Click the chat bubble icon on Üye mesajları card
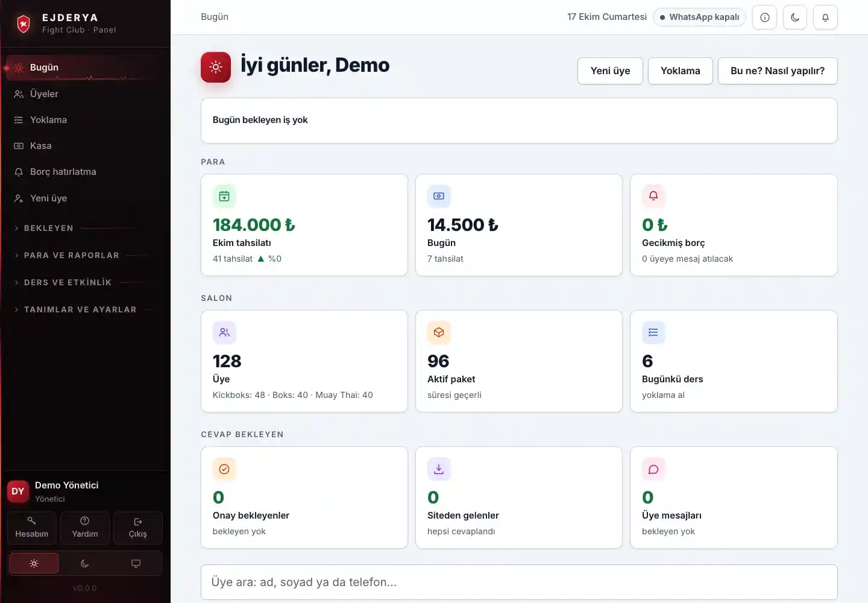This screenshot has height=603, width=868. tap(653, 469)
